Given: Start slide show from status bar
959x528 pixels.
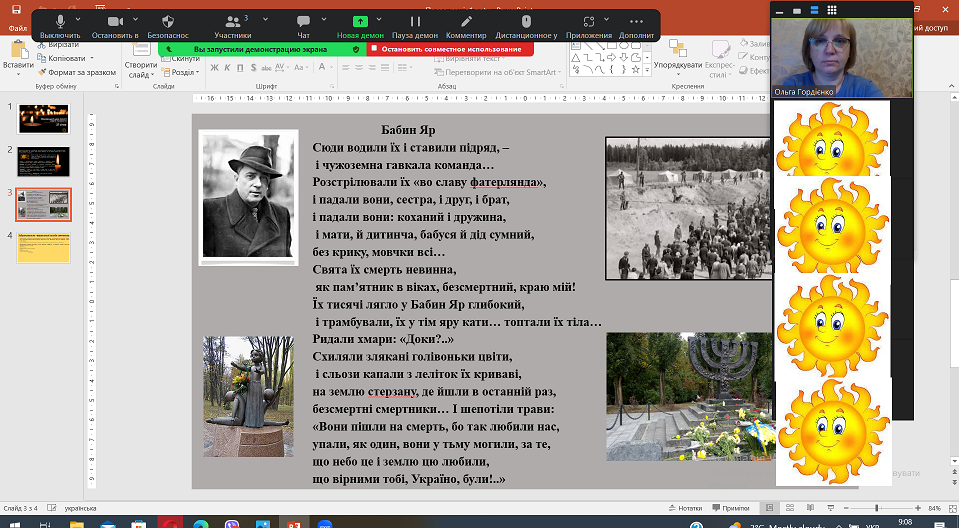Looking at the screenshot, I should (x=831, y=508).
